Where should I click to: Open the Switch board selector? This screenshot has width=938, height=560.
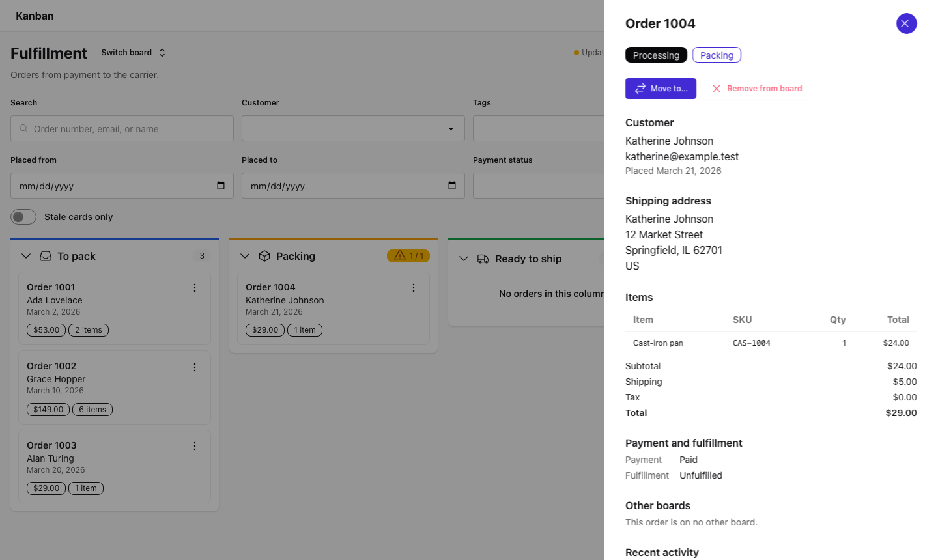point(134,53)
